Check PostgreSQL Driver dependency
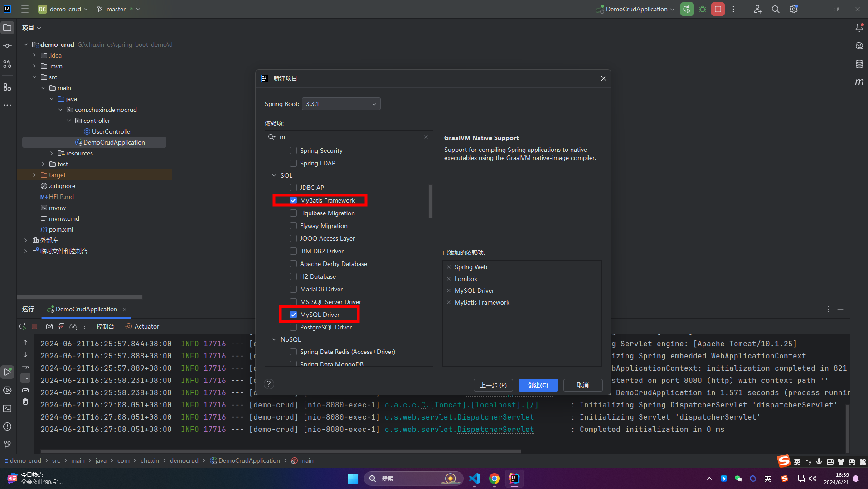868x489 pixels. [293, 327]
